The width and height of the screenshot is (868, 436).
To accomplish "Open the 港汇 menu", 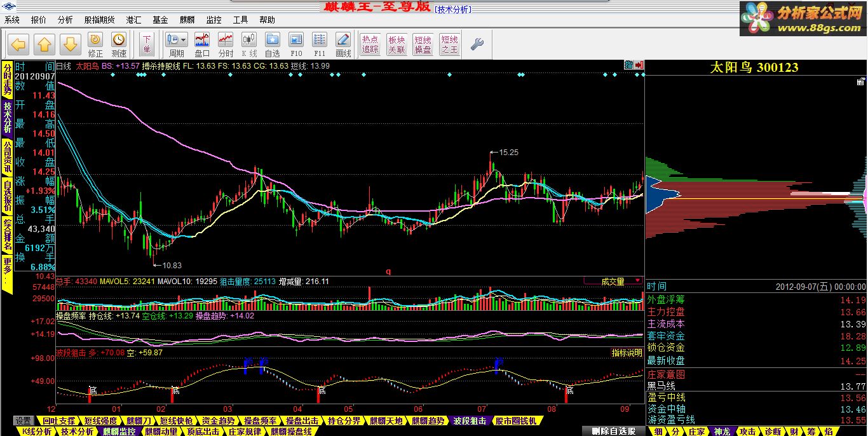I will coord(134,20).
